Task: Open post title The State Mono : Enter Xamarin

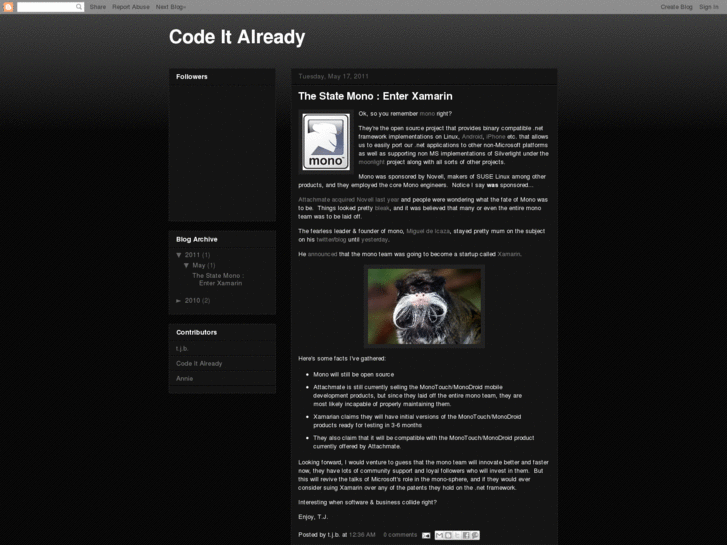Action: click(375, 96)
